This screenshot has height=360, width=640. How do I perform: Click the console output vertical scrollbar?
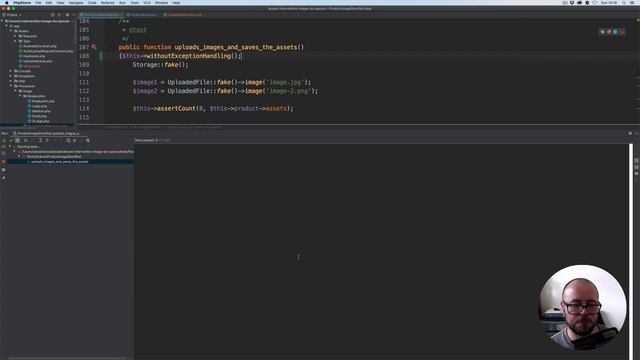coord(631,251)
